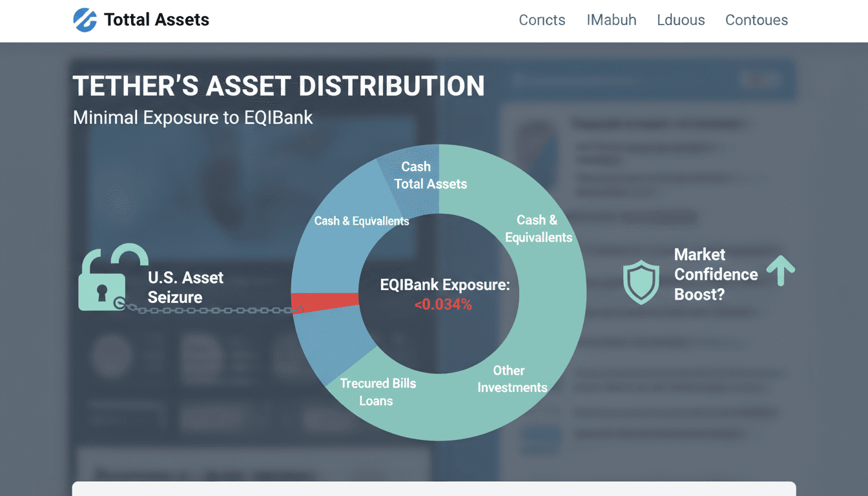Click the Tottal Assets logo icon
This screenshot has height=496, width=868.
coord(85,19)
